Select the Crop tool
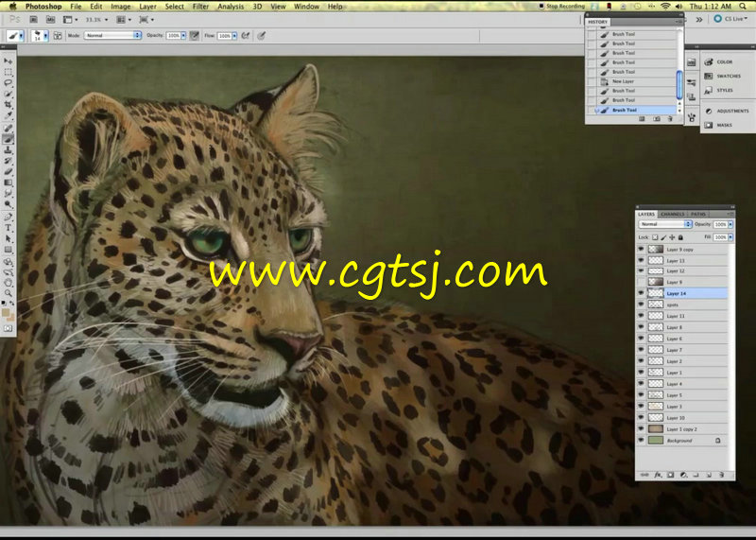 (x=9, y=105)
